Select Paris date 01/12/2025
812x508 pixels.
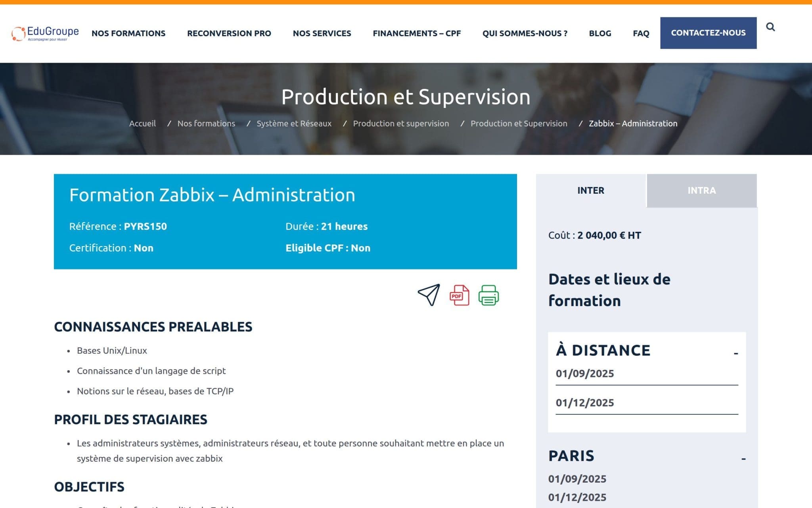pyautogui.click(x=577, y=497)
